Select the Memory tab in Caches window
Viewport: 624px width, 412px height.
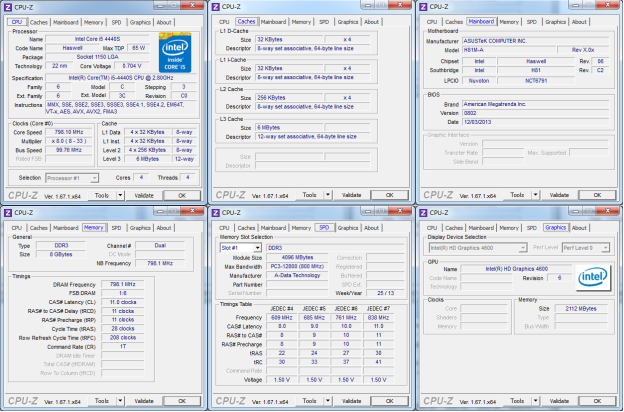302,21
